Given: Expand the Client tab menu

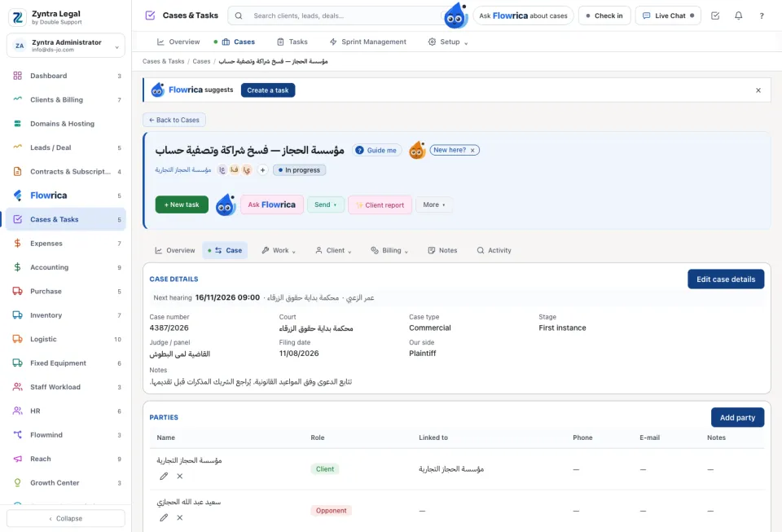Looking at the screenshot, I should coord(333,250).
